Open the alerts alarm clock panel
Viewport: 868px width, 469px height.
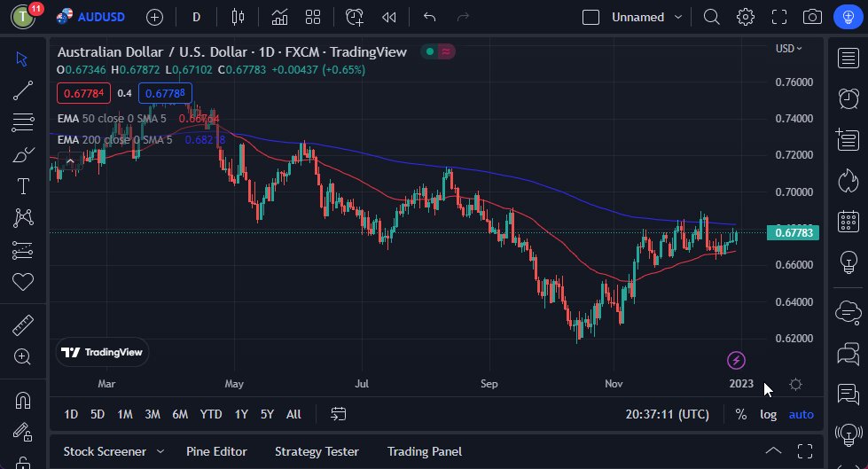(x=848, y=98)
